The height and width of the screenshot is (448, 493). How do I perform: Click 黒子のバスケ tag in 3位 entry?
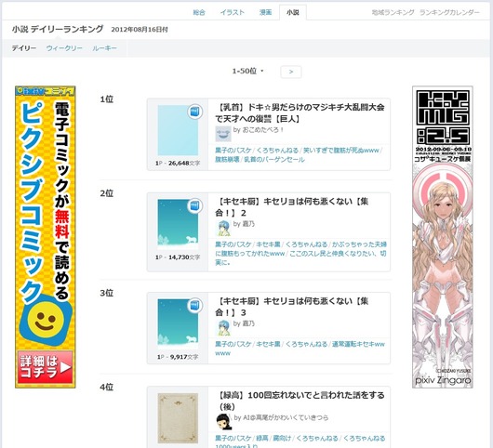click(x=233, y=344)
